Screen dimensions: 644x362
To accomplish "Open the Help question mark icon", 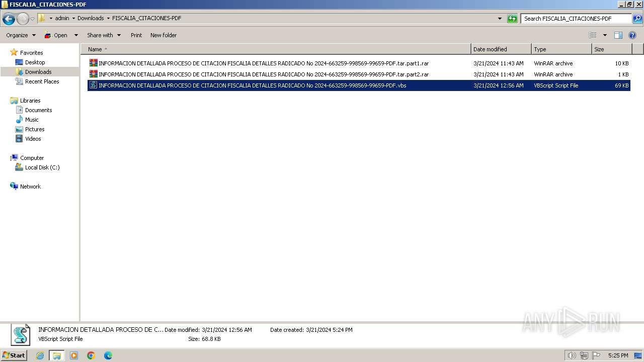I will 633,35.
